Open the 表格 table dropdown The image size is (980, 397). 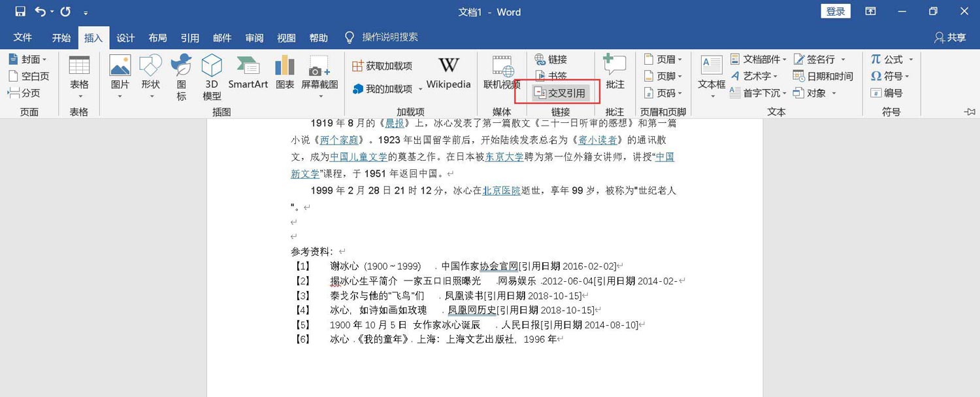79,77
